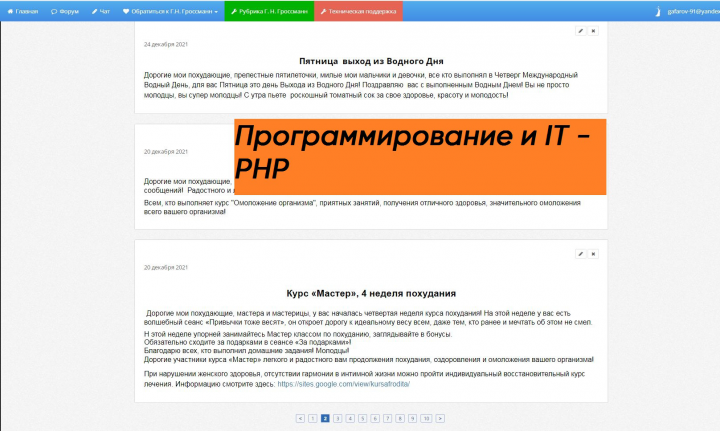Viewport: 720px width, 431px height.
Task: Go to pagination page 1
Action: point(313,418)
